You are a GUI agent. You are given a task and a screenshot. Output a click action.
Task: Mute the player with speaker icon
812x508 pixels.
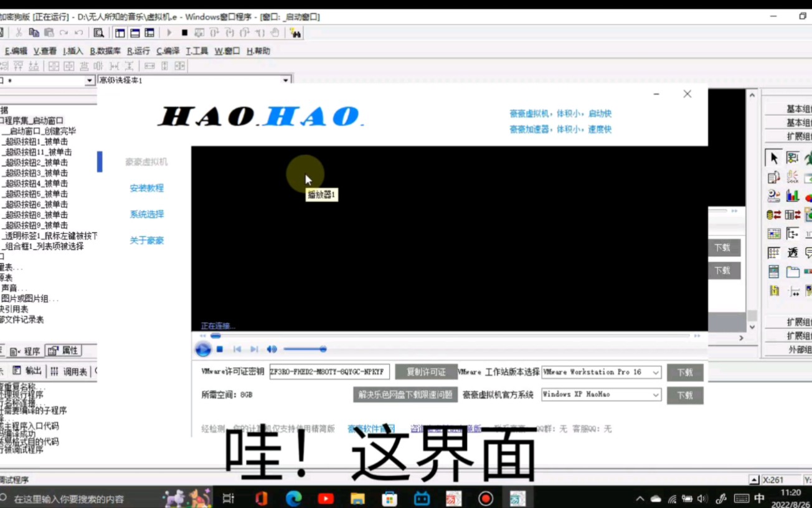coord(272,349)
